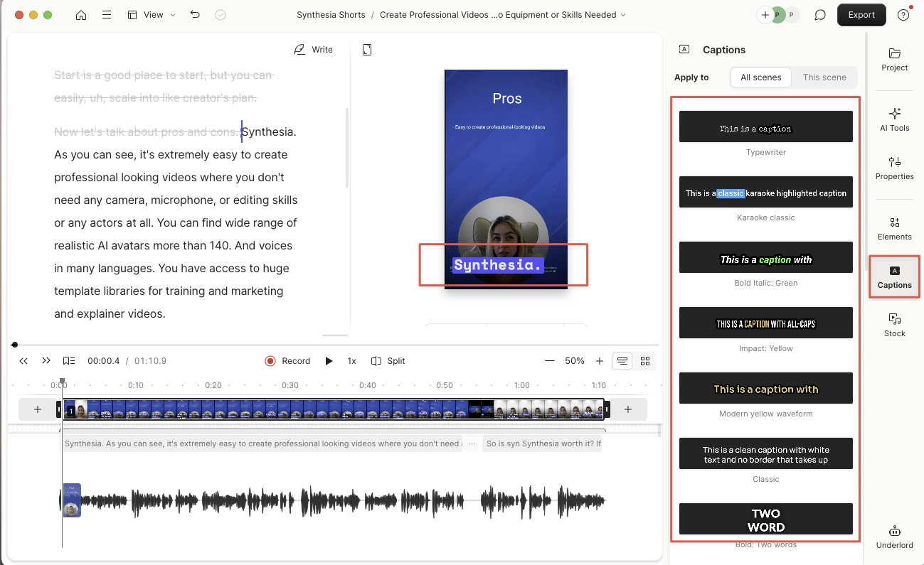Image resolution: width=924 pixels, height=565 pixels.
Task: Click the script panel scrollbar
Action: [347, 148]
